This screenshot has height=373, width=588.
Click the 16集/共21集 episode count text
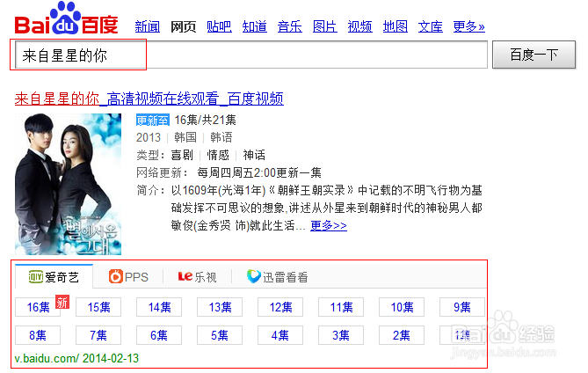pyautogui.click(x=205, y=120)
